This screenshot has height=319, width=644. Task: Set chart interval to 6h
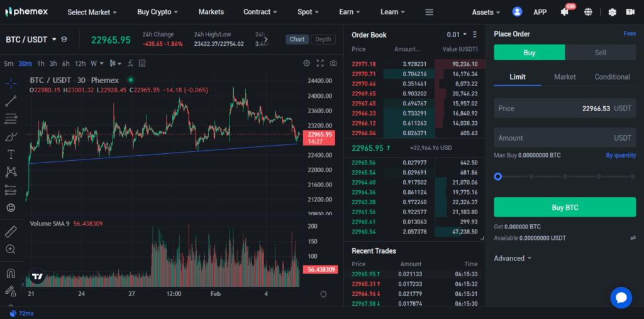pos(65,63)
